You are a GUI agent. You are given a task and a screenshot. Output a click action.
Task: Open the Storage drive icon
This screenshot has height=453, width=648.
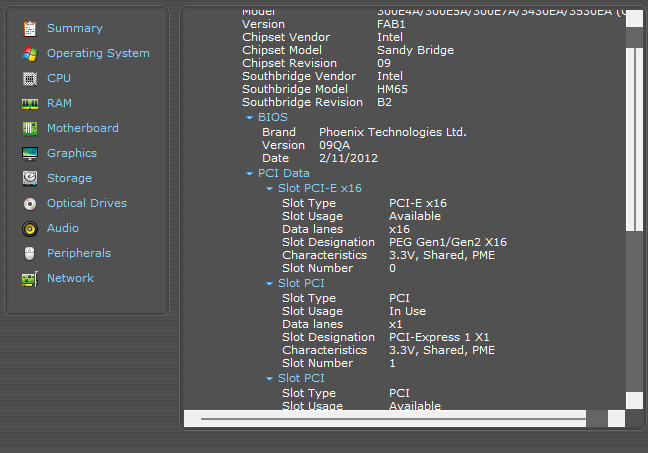pyautogui.click(x=30, y=178)
